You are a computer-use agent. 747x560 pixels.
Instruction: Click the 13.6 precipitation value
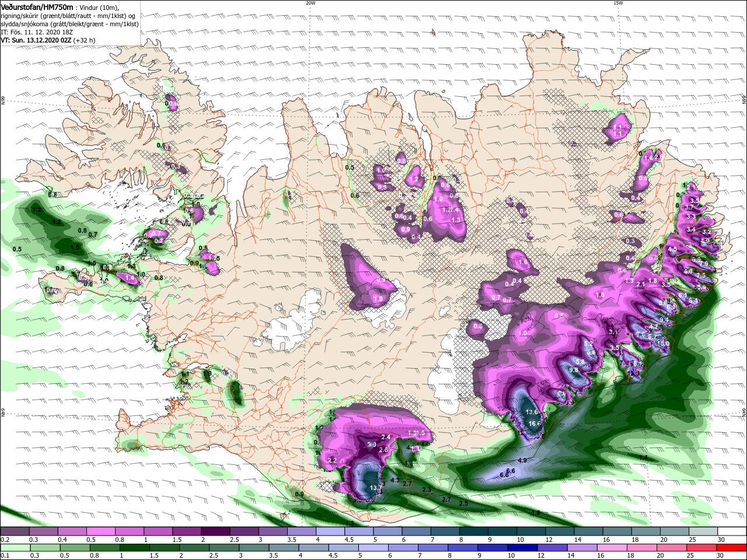[530, 412]
